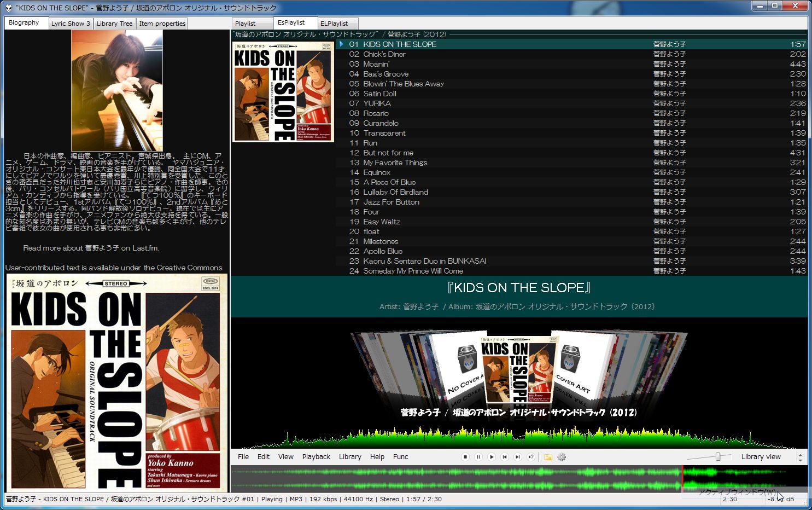Open preferences via the gear icon

(x=562, y=457)
